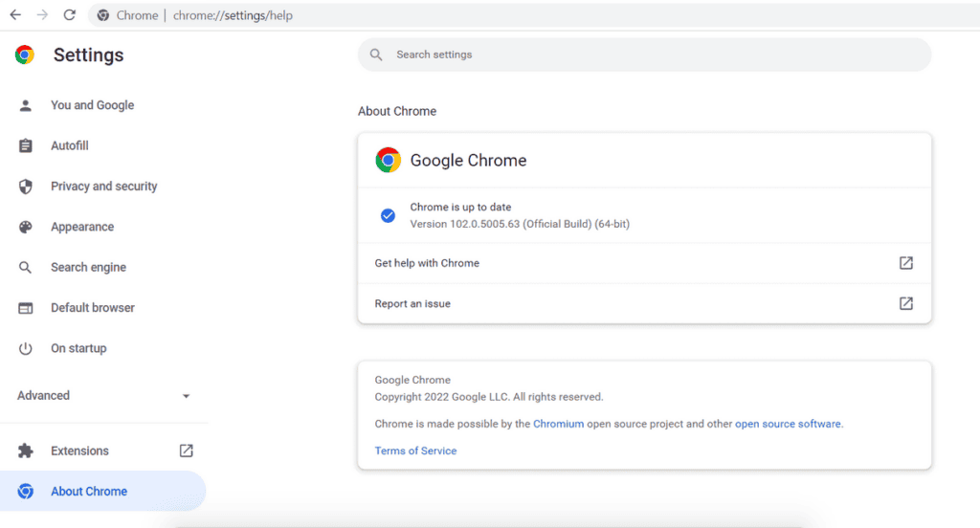The width and height of the screenshot is (980, 528).
Task: Click the Appearance palette icon
Action: [x=25, y=227]
